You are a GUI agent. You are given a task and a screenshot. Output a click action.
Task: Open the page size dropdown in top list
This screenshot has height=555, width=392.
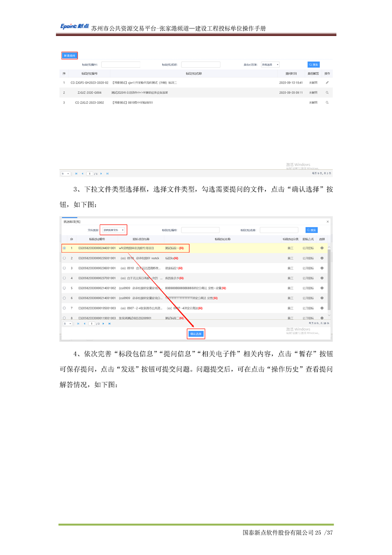66,174
